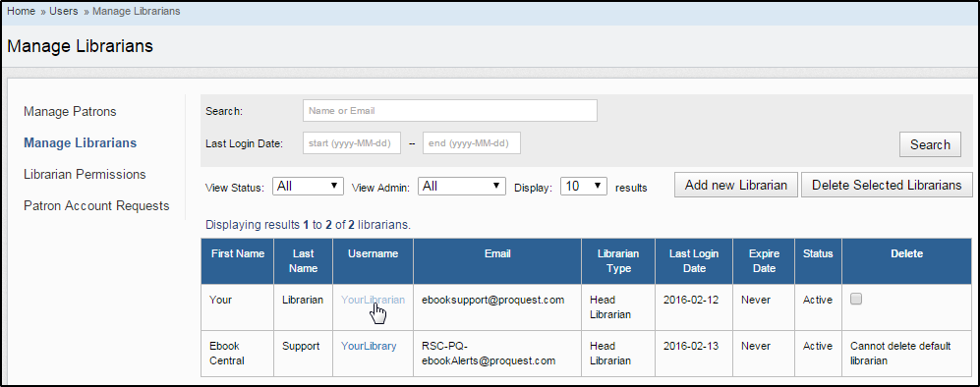
Task: Expand the View Admin dropdown
Action: pos(461,186)
